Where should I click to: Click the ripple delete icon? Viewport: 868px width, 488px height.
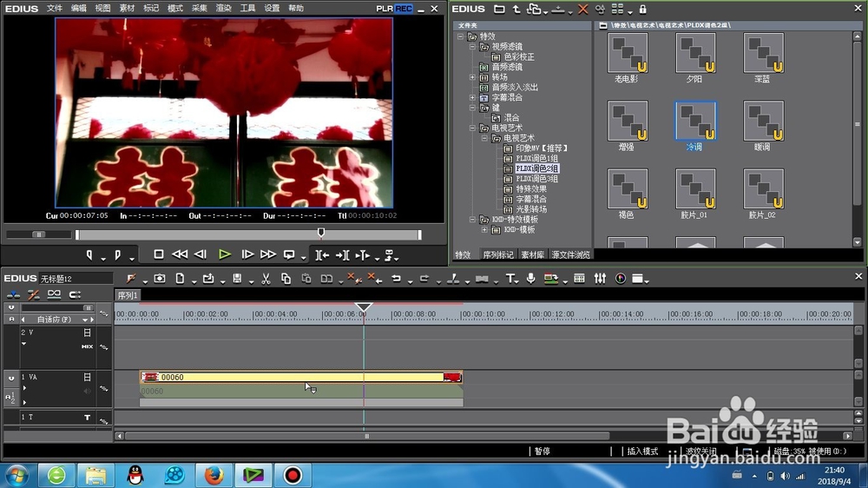pyautogui.click(x=375, y=278)
